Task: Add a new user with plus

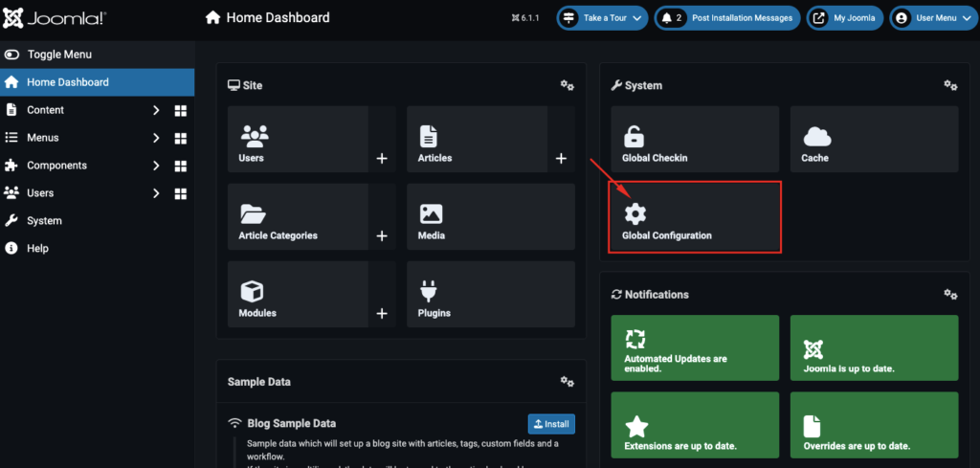Action: [382, 159]
